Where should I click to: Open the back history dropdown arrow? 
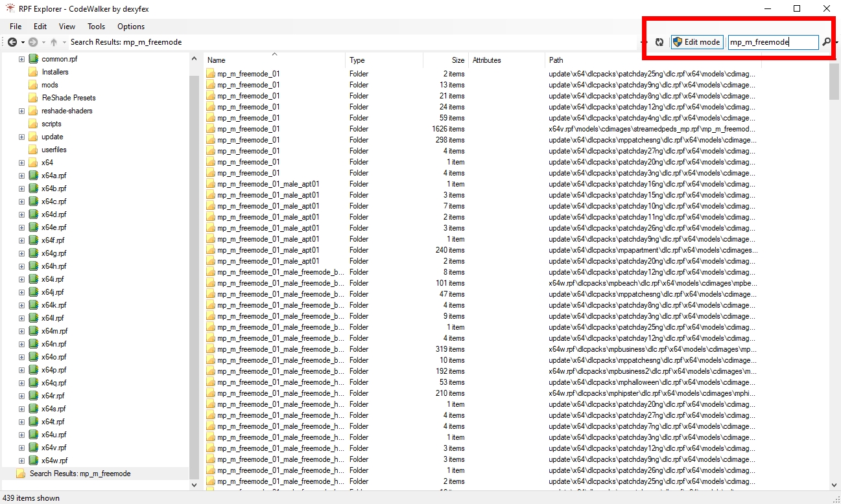(23, 42)
